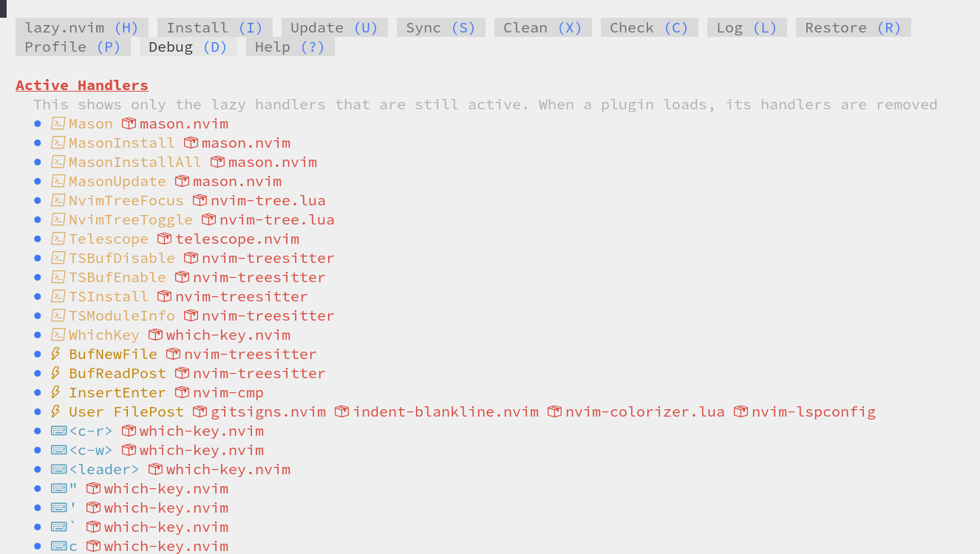The width and height of the screenshot is (980, 554).
Task: Click the keyboard icon on the backtick row
Action: click(x=59, y=527)
